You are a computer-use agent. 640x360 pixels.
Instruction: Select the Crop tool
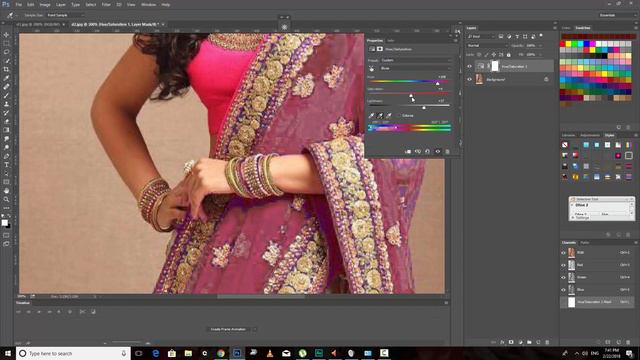[x=6, y=69]
